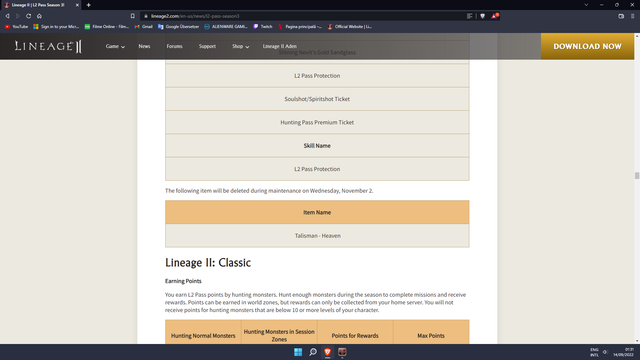
Task: Click the Item Name table header
Action: [317, 212]
